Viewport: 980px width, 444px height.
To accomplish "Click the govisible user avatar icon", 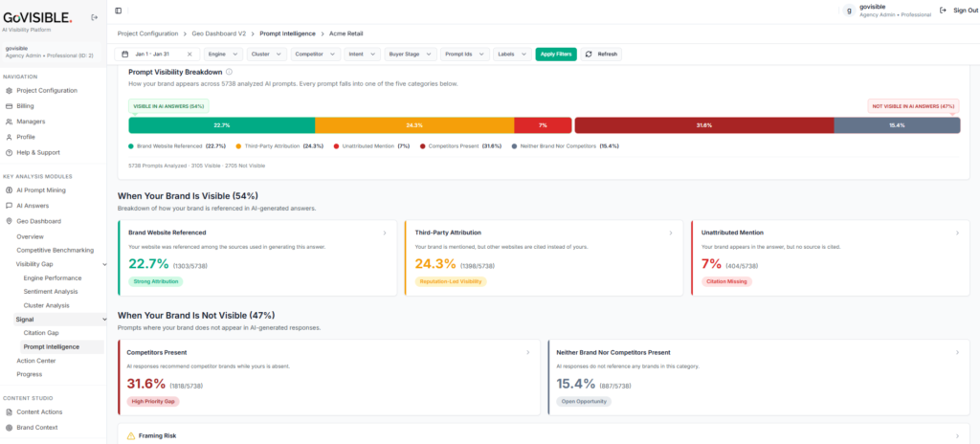I will [x=848, y=11].
